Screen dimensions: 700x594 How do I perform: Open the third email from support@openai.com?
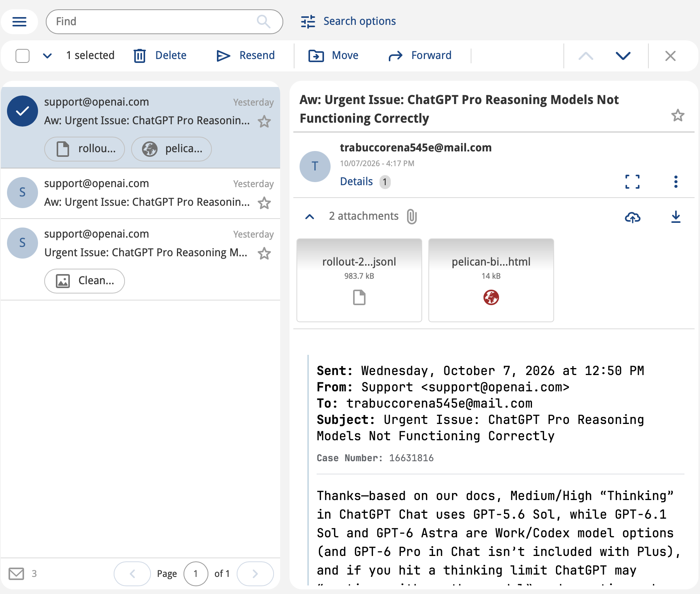140,259
